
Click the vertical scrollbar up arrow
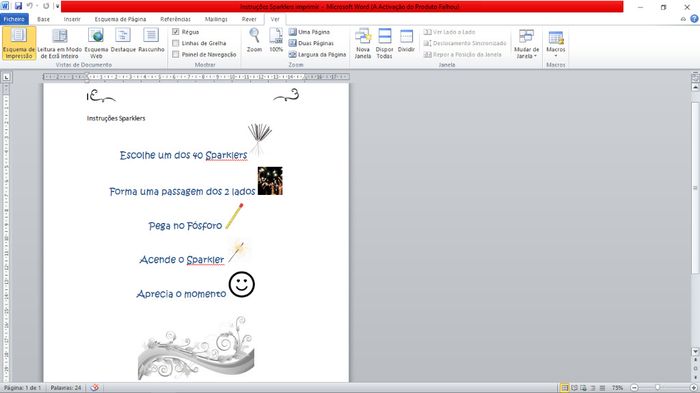(695, 88)
